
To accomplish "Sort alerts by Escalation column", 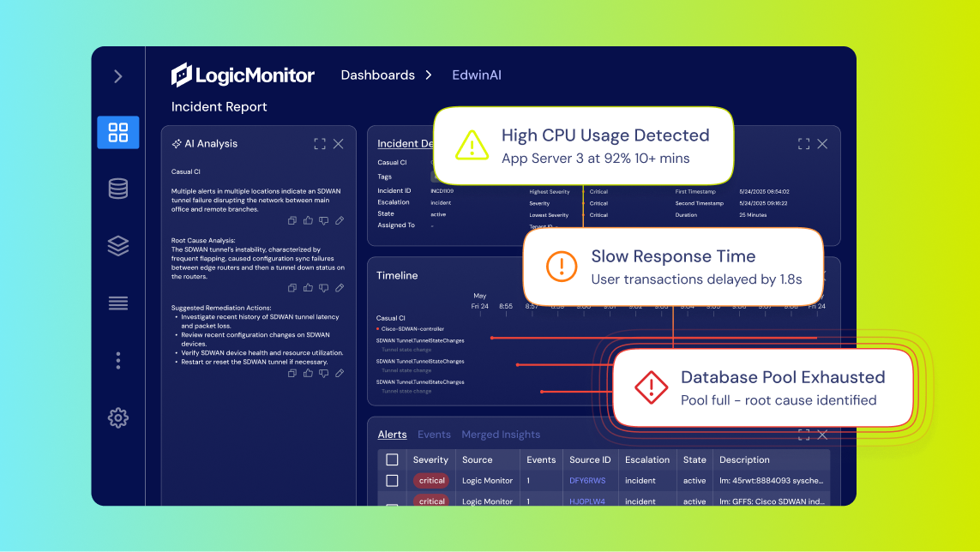I will coord(646,459).
